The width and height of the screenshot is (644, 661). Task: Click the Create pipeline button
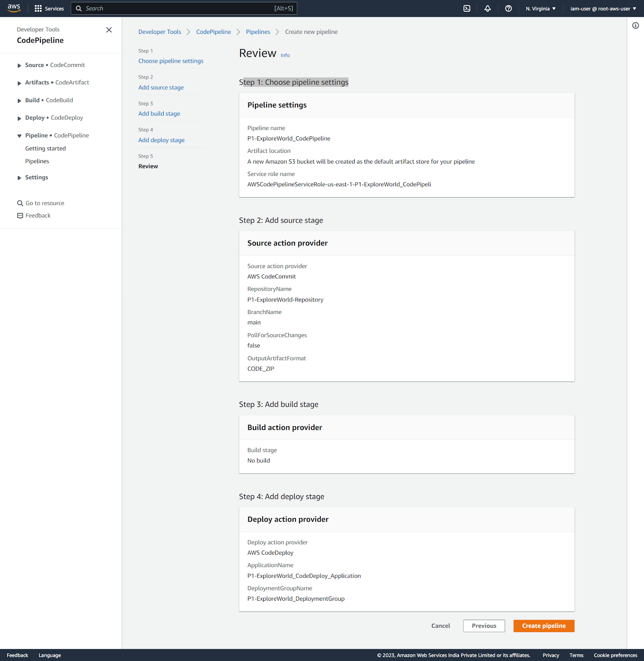coord(544,626)
